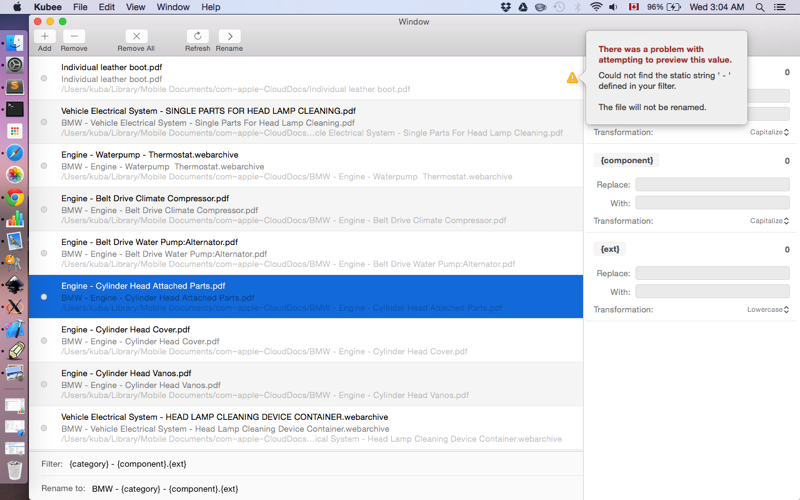Screen dimensions: 800x500
Task: Click status circle for Belt Drive Climate Compressor
Action: (44, 209)
